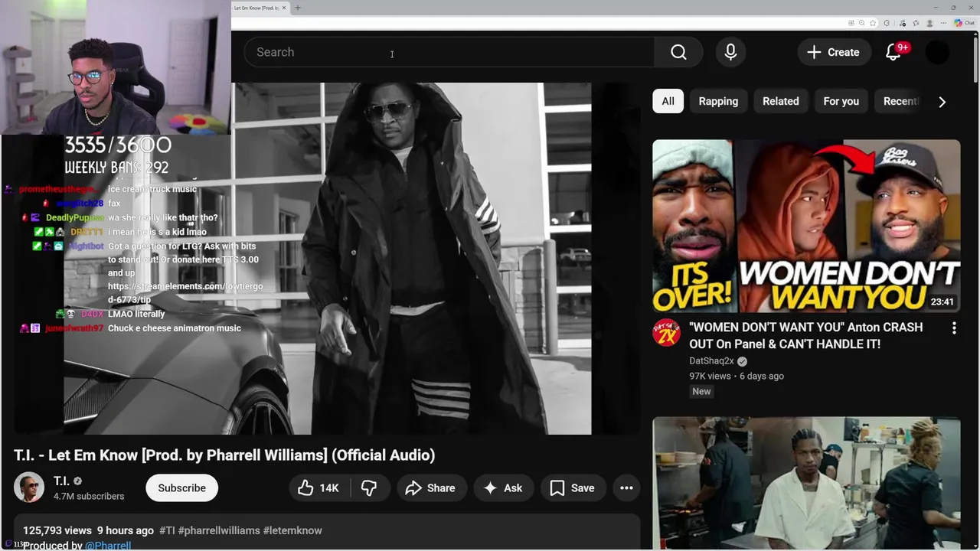Open browser profile icon
This screenshot has height=551, width=980.
(x=929, y=23)
